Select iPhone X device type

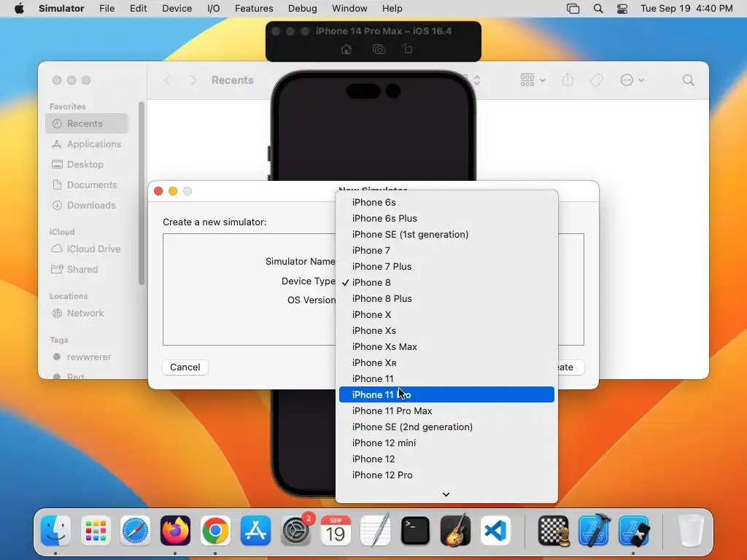[x=446, y=314]
